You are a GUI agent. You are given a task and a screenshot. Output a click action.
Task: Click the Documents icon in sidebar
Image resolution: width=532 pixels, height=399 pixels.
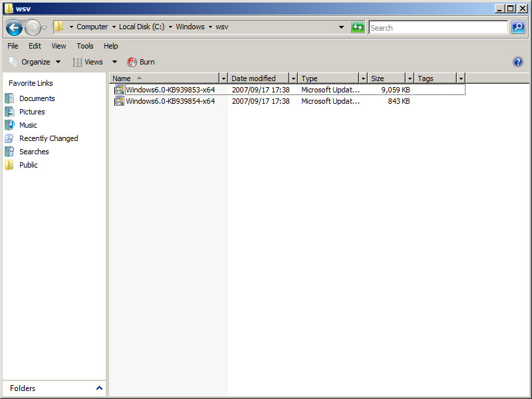pyautogui.click(x=9, y=98)
